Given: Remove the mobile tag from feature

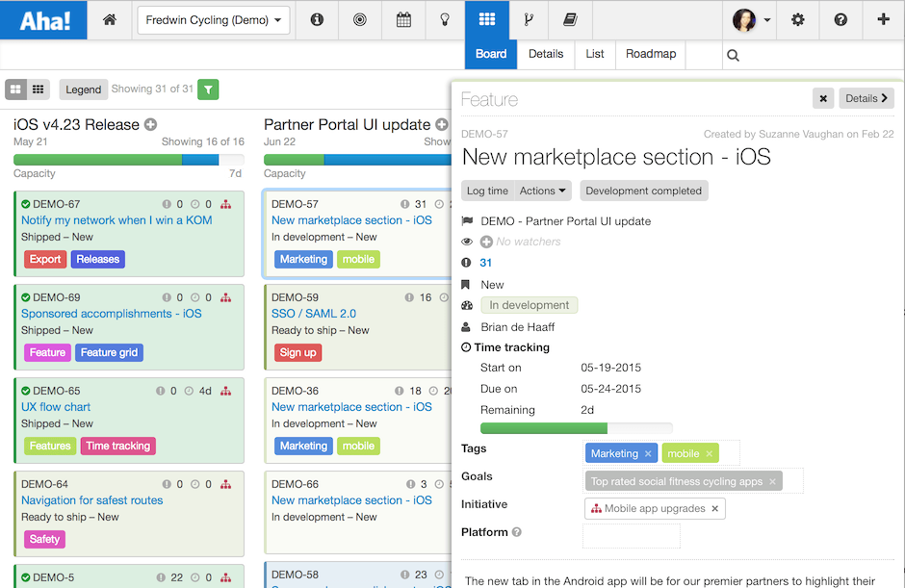Looking at the screenshot, I should coord(709,454).
